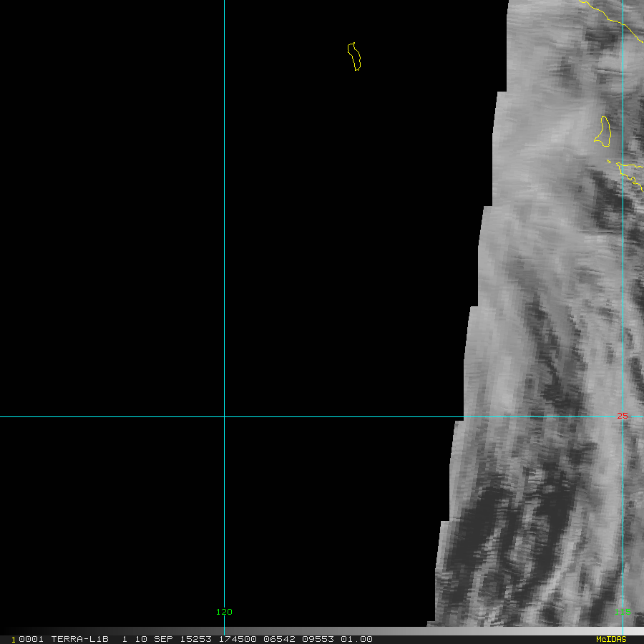The image size is (644, 644).
Task: Click the intersection of 115 and 25 gridlines
Action: [623, 417]
